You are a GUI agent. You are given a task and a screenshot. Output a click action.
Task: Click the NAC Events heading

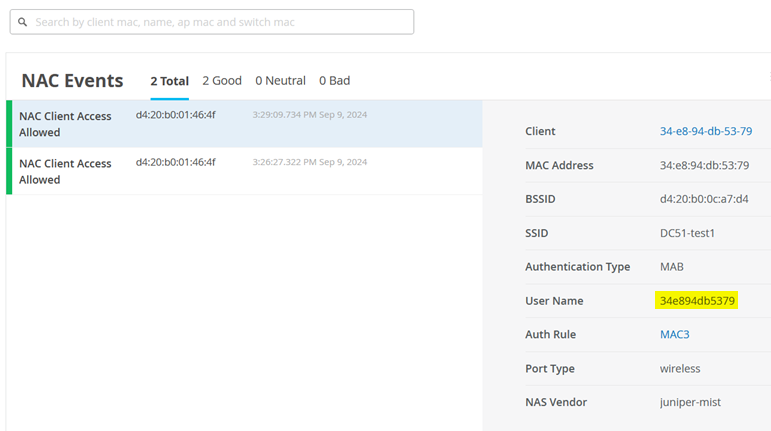click(72, 81)
